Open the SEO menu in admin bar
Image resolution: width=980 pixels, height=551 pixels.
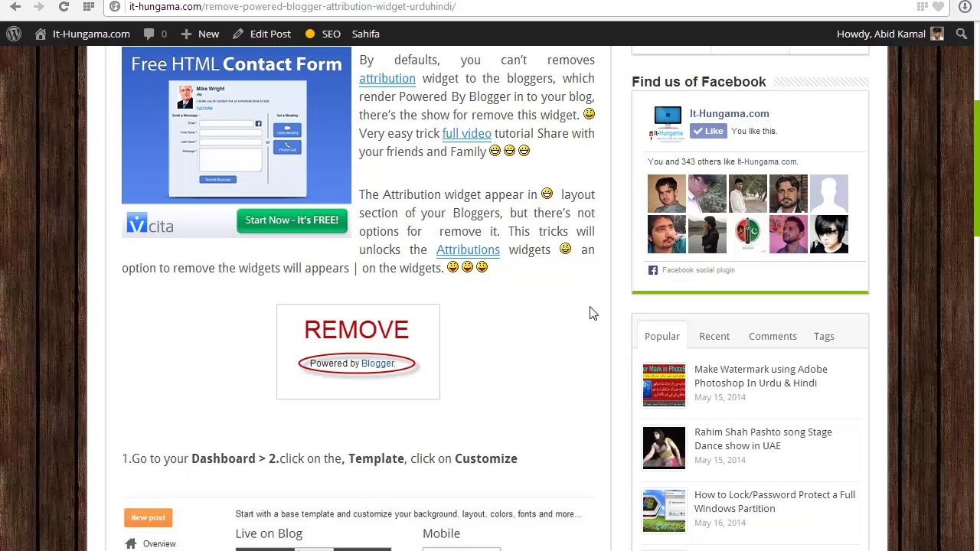point(322,34)
